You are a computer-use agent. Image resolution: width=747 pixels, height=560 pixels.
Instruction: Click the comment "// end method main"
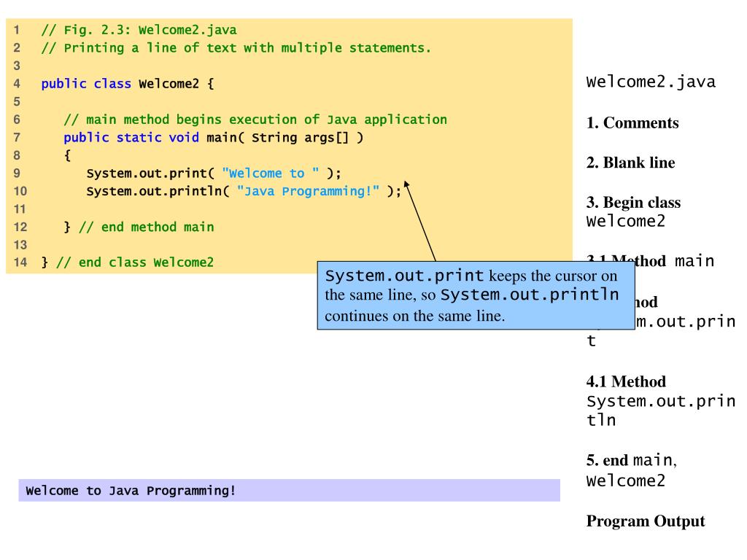tap(146, 227)
